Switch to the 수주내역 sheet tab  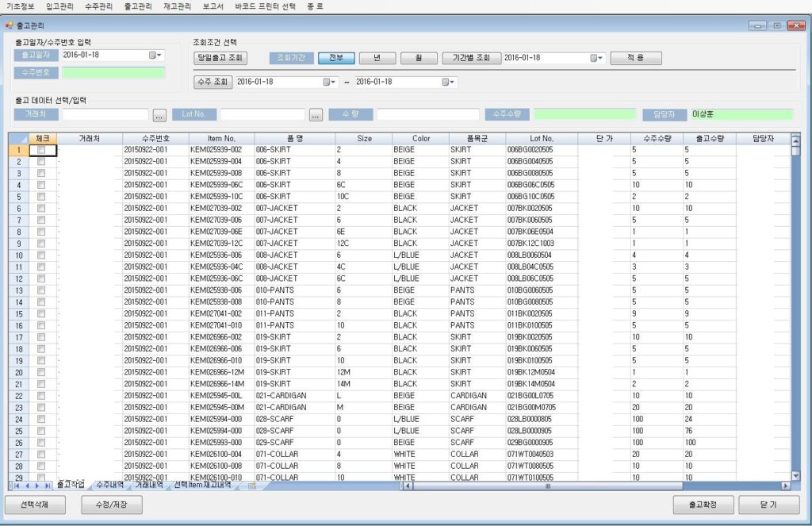[x=110, y=485]
